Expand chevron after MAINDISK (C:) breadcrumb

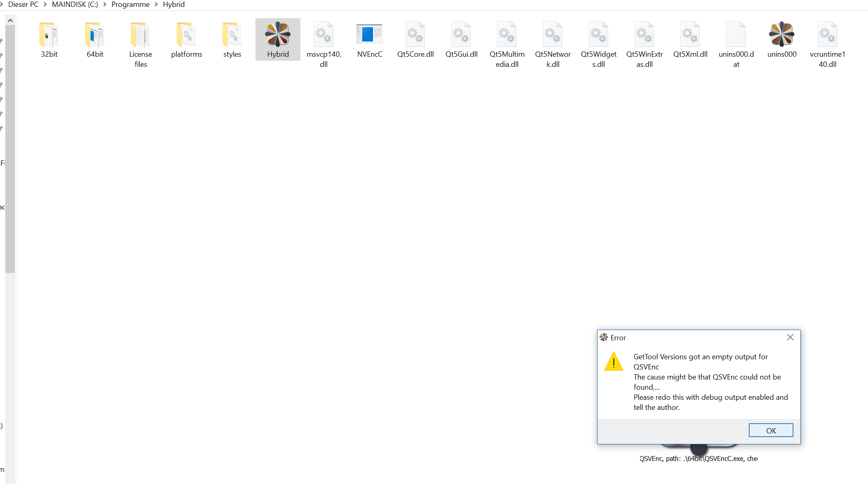105,4
